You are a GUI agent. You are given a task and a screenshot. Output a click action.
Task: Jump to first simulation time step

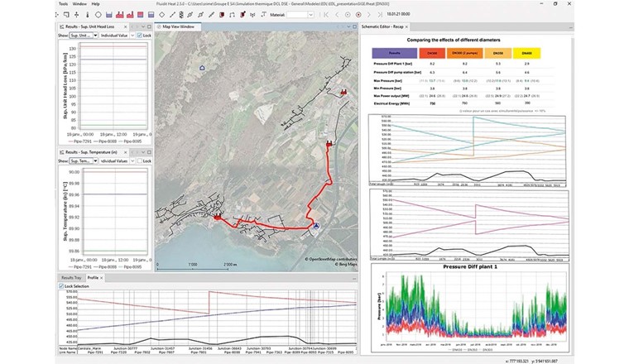click(x=326, y=15)
